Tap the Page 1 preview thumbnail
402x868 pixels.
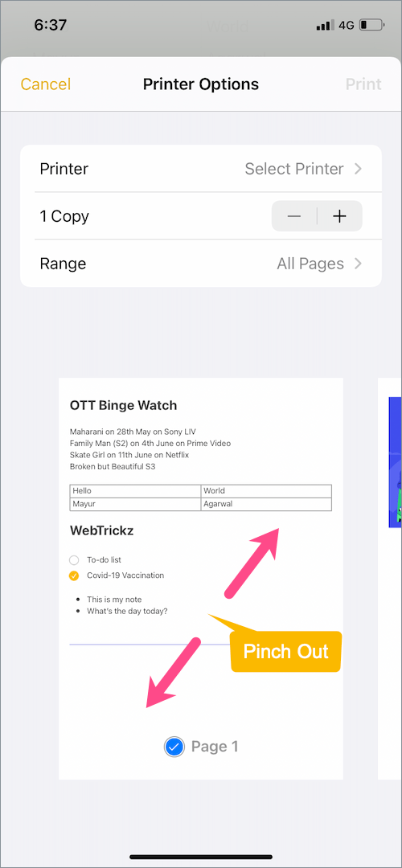pos(201,579)
